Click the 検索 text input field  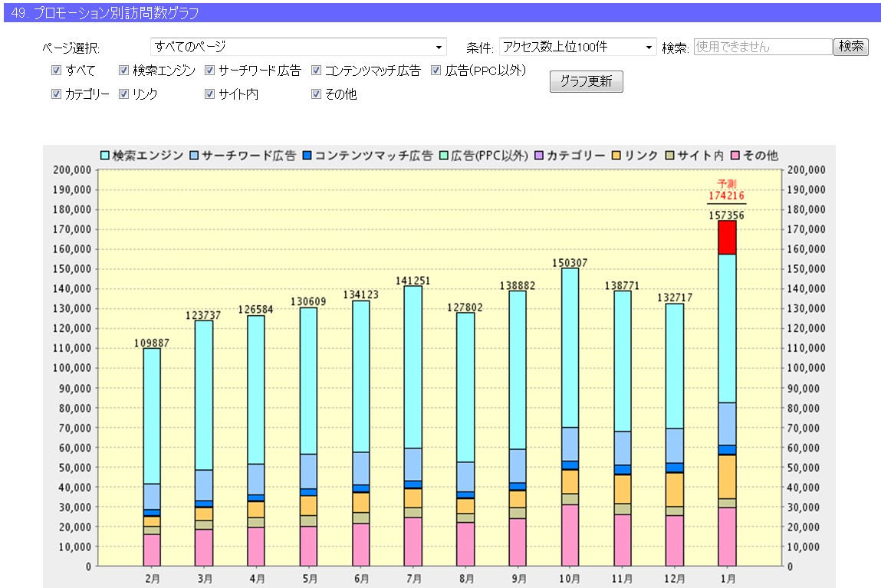762,47
